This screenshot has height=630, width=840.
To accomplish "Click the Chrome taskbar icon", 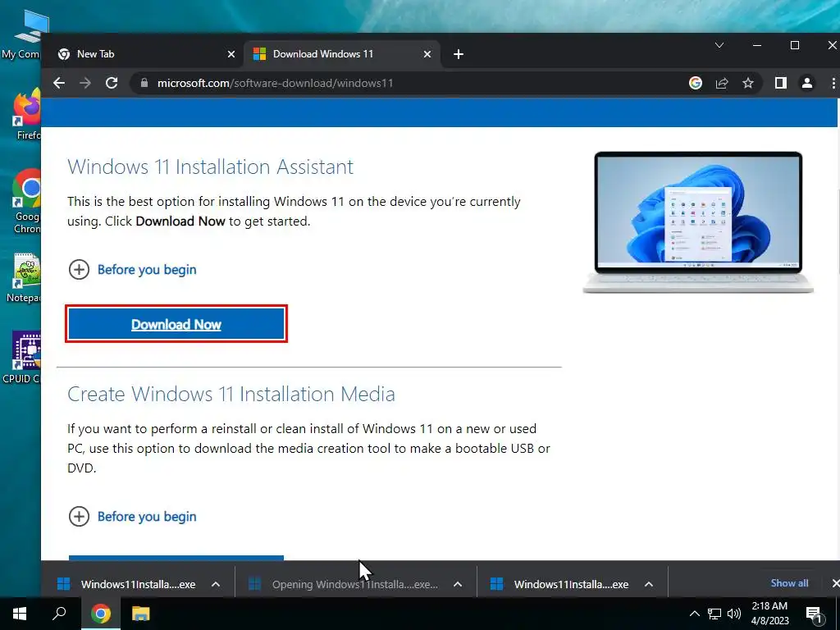I will (x=101, y=614).
